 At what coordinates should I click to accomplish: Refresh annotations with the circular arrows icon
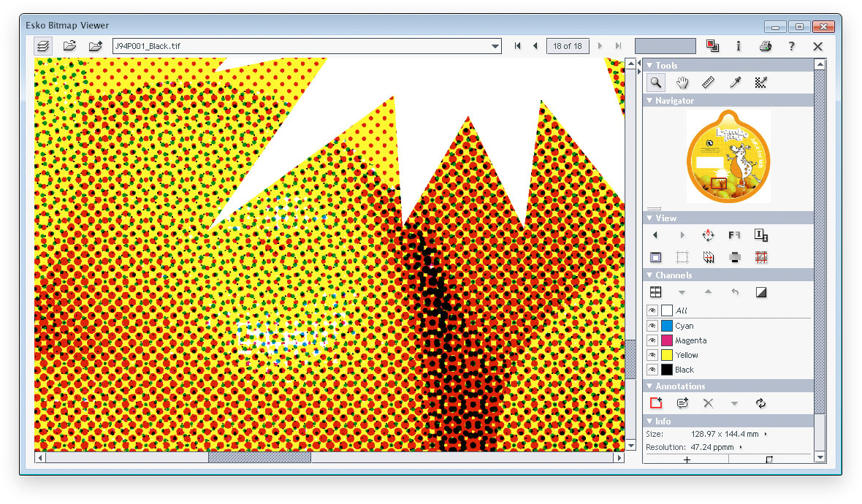pyautogui.click(x=760, y=403)
